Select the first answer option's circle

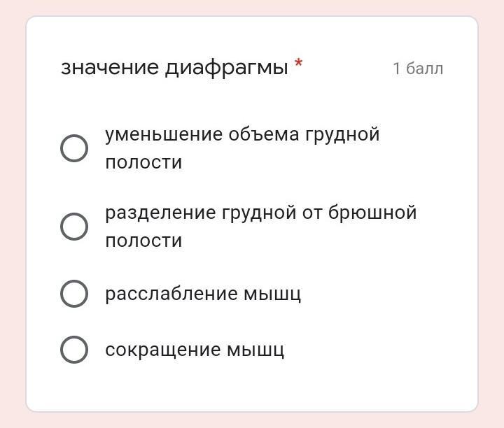pos(74,148)
